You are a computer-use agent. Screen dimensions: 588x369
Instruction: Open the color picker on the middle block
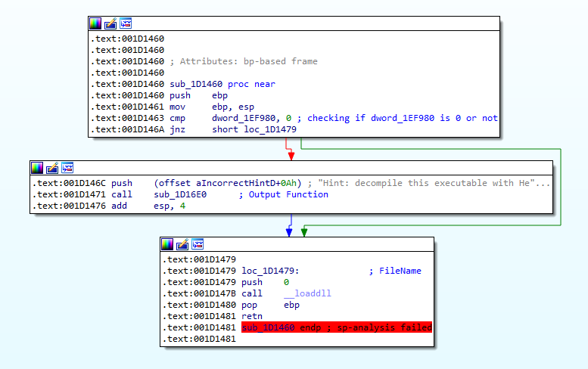click(37, 168)
